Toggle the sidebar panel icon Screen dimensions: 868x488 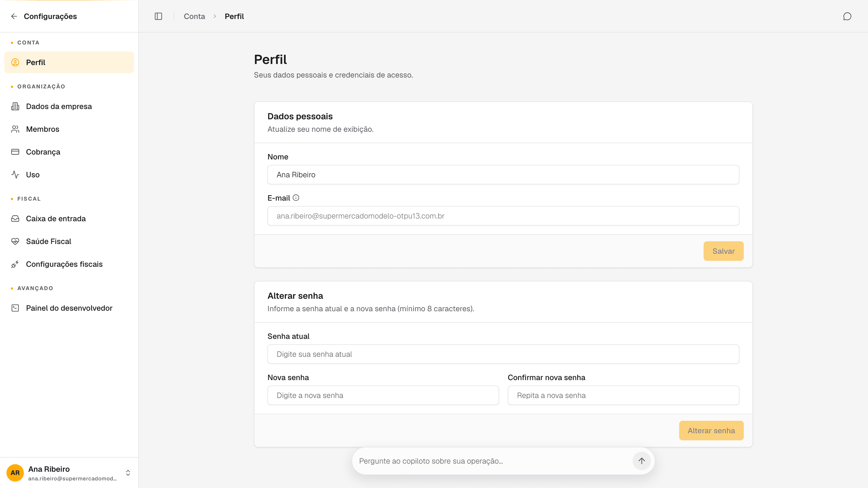[x=158, y=16]
